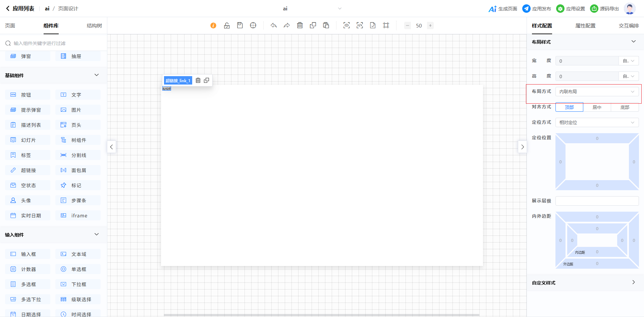Viewport: 644px width, 317px height.
Task: Click the toolbar trash delete icon
Action: click(300, 25)
